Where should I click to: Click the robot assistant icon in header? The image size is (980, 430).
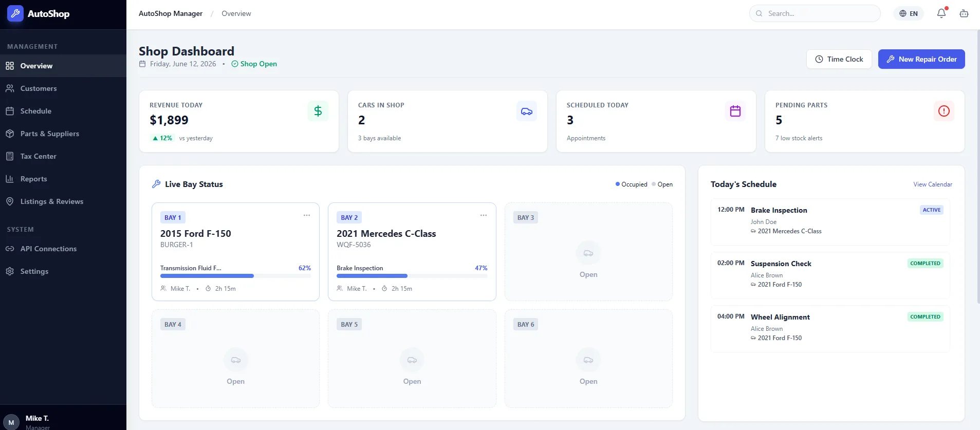pyautogui.click(x=964, y=13)
